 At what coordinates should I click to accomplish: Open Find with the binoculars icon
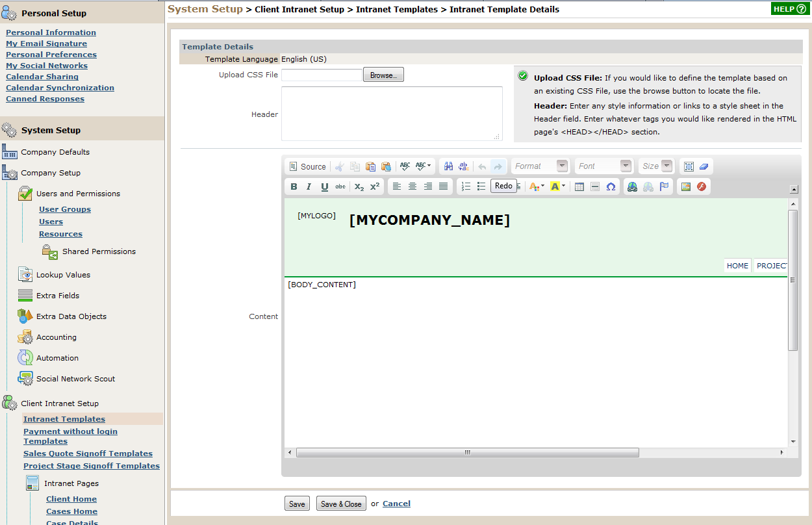(x=448, y=166)
